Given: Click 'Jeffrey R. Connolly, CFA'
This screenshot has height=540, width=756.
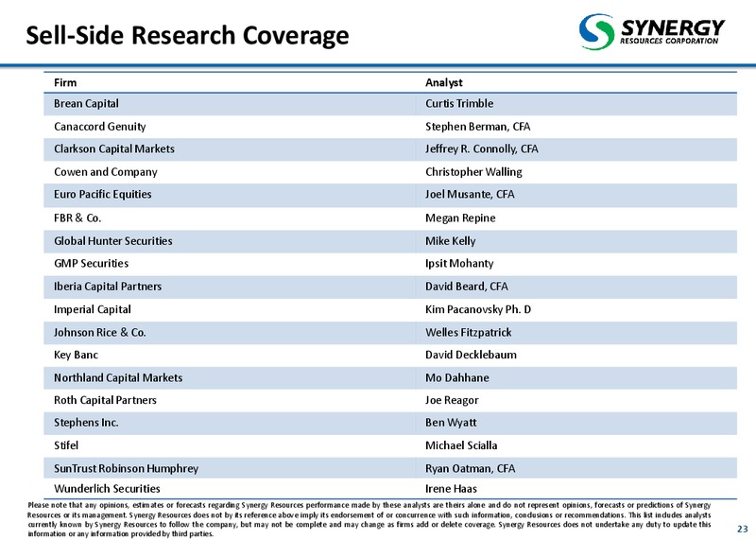Looking at the screenshot, I should point(481,149).
